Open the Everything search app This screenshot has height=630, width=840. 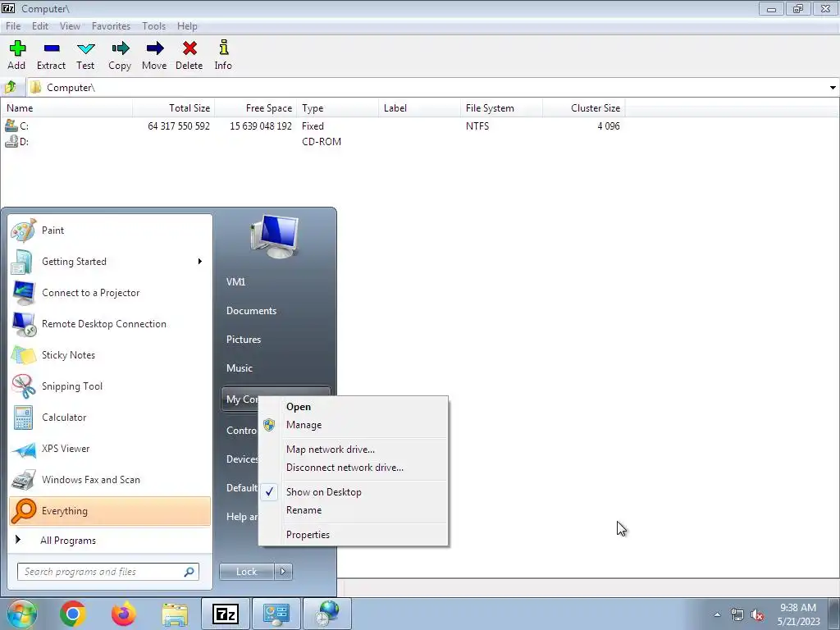[111, 511]
